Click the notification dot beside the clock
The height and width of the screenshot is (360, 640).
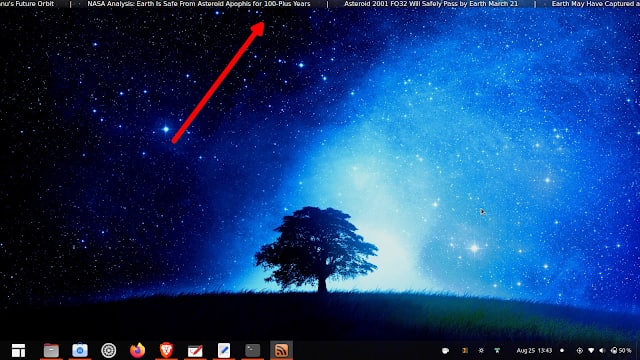pyautogui.click(x=562, y=351)
